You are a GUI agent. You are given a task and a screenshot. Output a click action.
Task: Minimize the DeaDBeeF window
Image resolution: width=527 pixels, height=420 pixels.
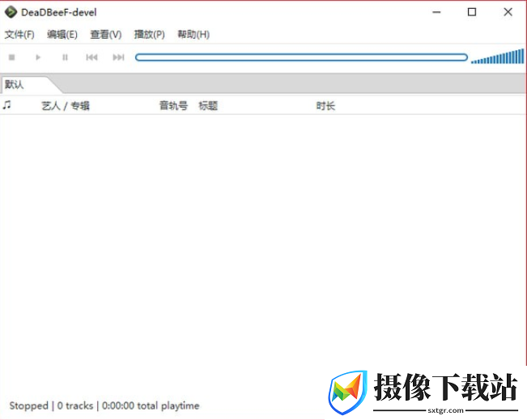(436, 12)
